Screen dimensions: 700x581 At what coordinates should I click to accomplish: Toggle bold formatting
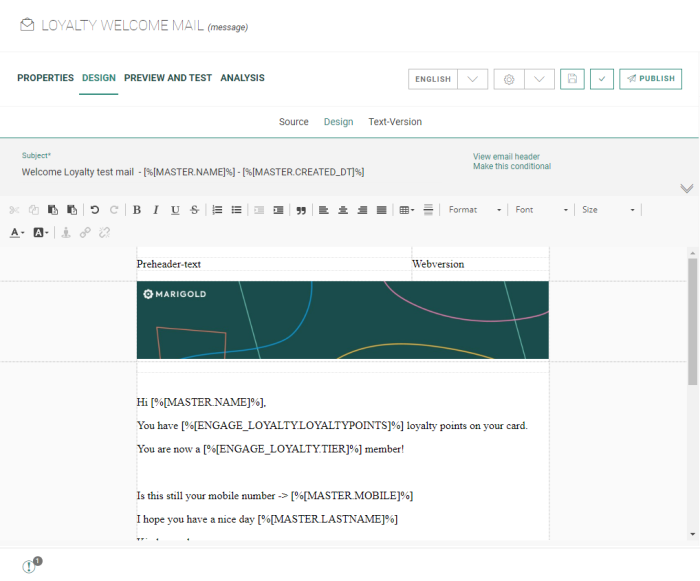point(137,210)
